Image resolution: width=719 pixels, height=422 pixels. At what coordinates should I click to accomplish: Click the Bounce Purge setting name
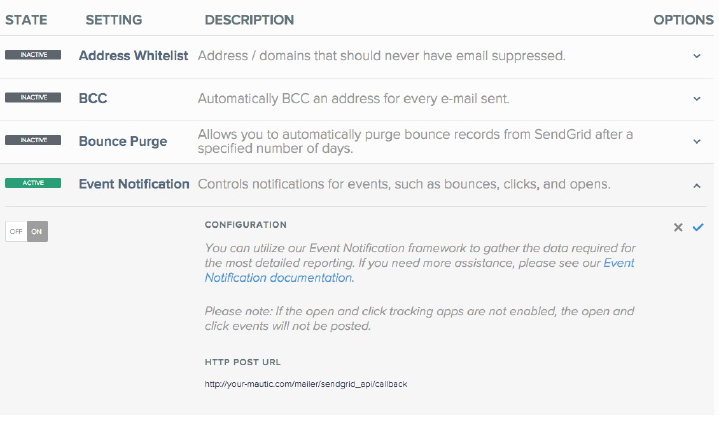(x=123, y=142)
